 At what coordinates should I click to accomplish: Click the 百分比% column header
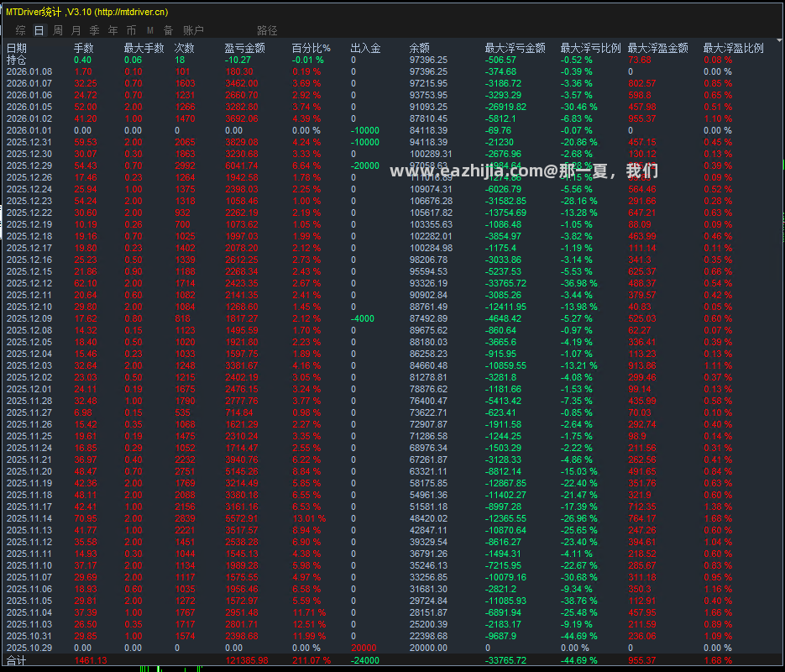click(311, 48)
